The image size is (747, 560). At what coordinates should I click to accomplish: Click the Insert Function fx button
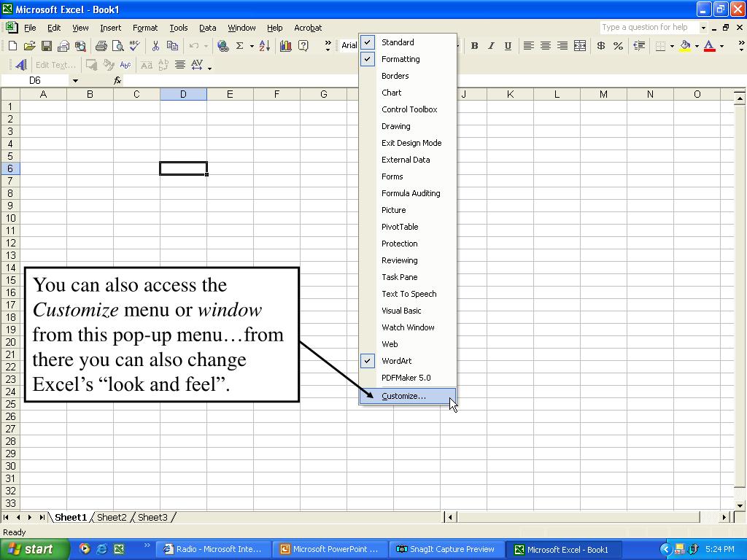click(117, 80)
